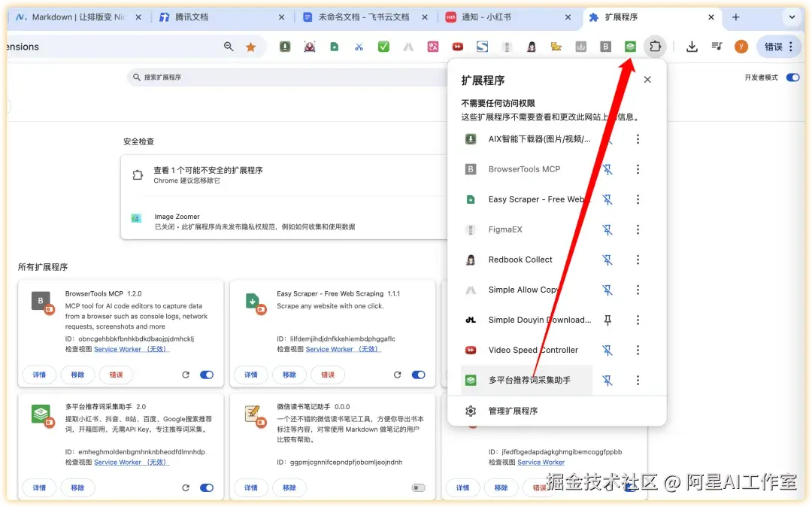Click the bookmark star icon
The height and width of the screenshot is (507, 812).
click(250, 47)
